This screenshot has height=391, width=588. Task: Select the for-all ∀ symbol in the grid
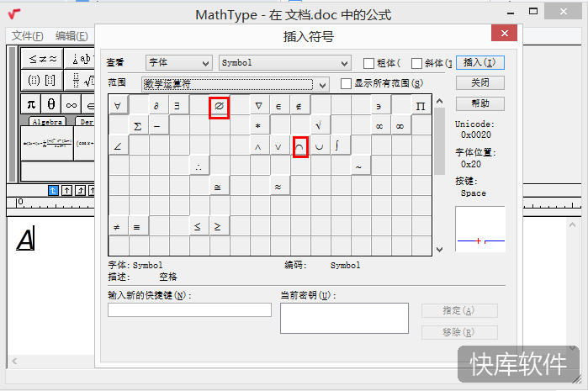(118, 104)
